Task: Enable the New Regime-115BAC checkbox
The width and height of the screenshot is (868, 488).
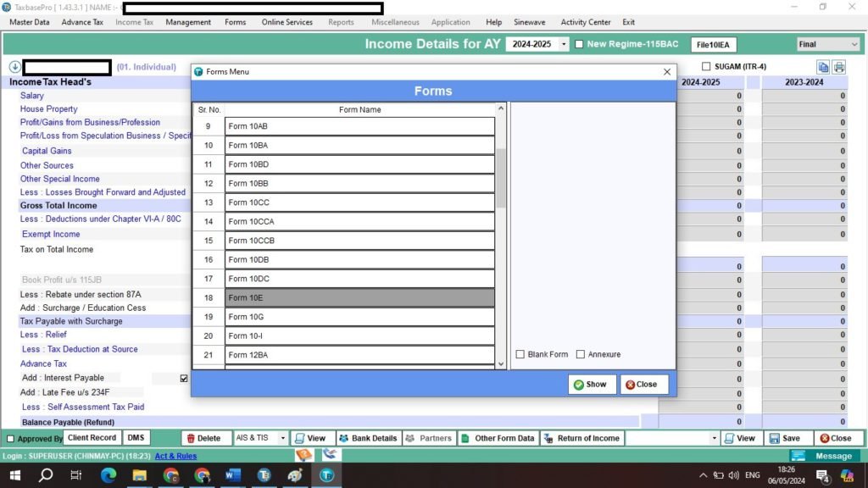Action: click(x=579, y=44)
